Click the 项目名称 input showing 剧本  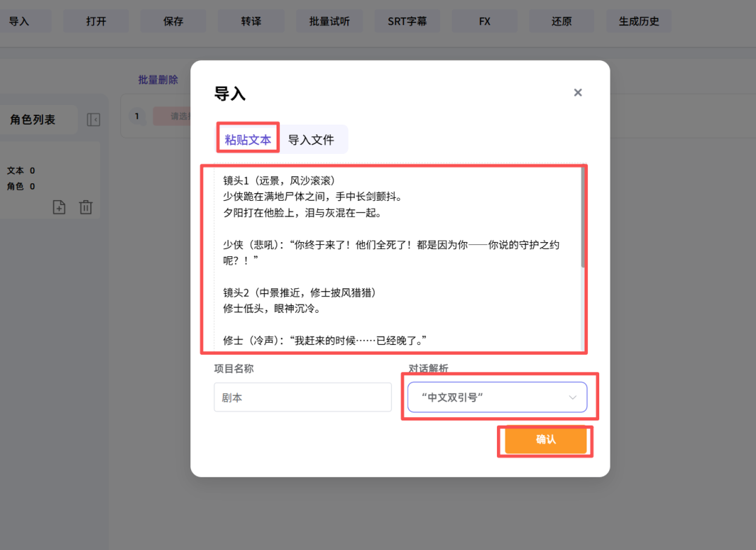(302, 397)
